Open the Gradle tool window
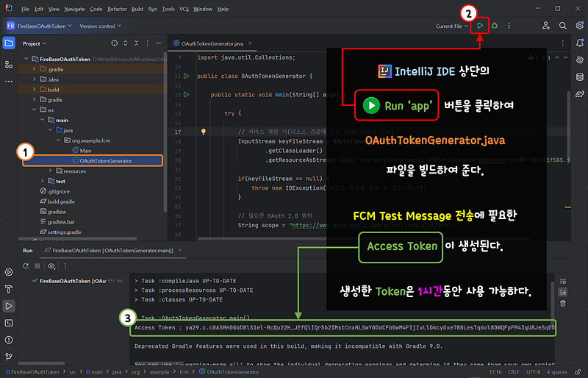 (x=580, y=94)
